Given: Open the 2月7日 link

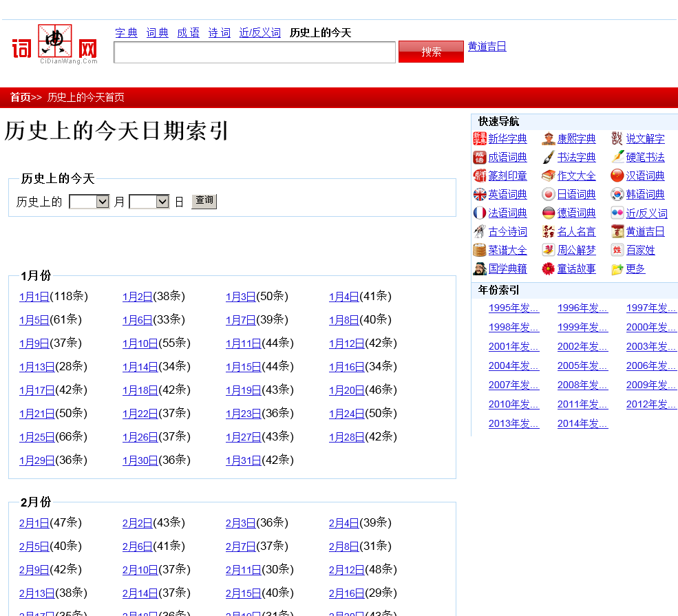Looking at the screenshot, I should [x=241, y=547].
